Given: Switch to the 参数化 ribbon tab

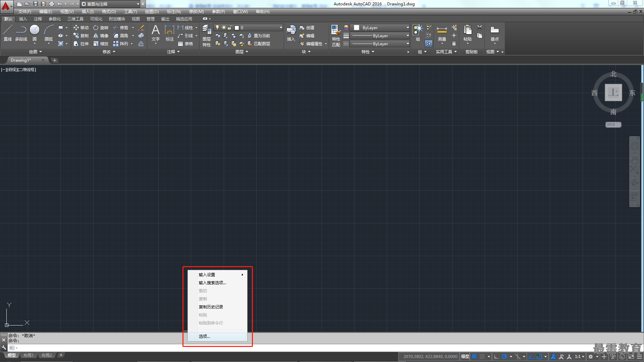Looking at the screenshot, I should [55, 19].
